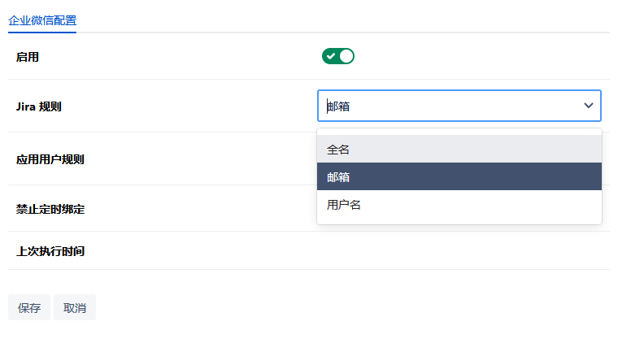Click the 邮箱 text inside the Jira 规则 field
Viewport: 644px width, 343px height.
click(x=340, y=106)
